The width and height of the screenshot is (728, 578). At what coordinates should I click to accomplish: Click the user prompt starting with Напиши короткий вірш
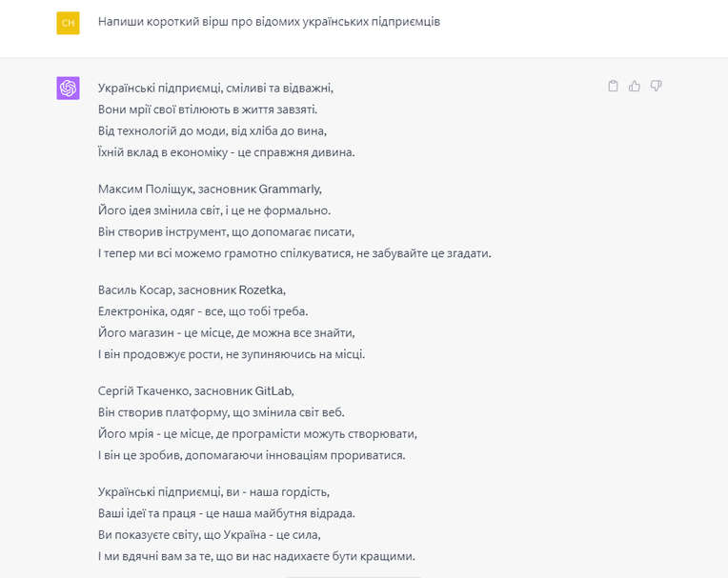coord(269,22)
